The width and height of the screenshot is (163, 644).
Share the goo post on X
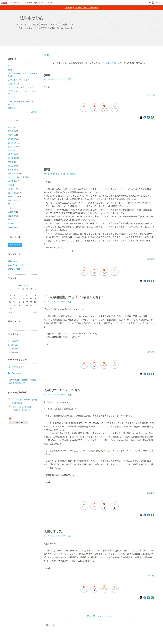pos(141,117)
